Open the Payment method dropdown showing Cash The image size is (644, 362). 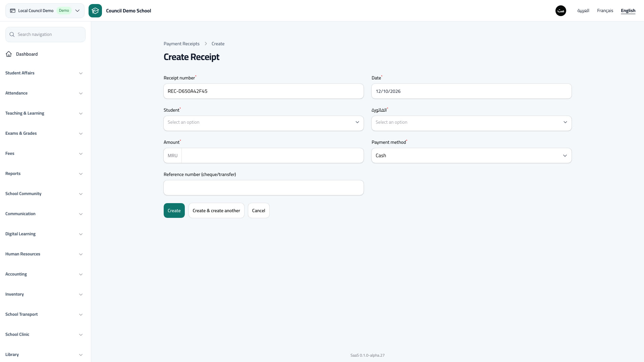tap(472, 156)
